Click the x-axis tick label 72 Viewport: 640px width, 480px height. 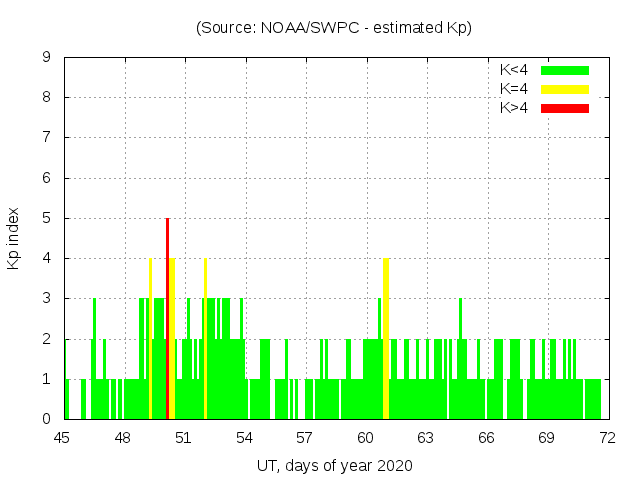coord(606,438)
